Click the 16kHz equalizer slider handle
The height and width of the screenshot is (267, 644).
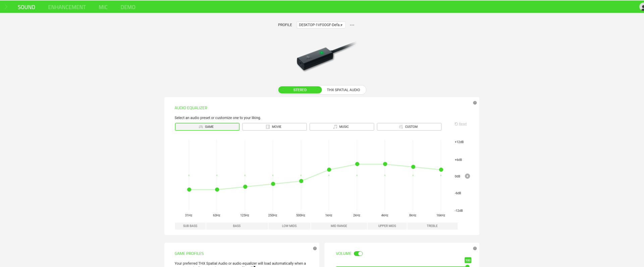click(x=441, y=170)
